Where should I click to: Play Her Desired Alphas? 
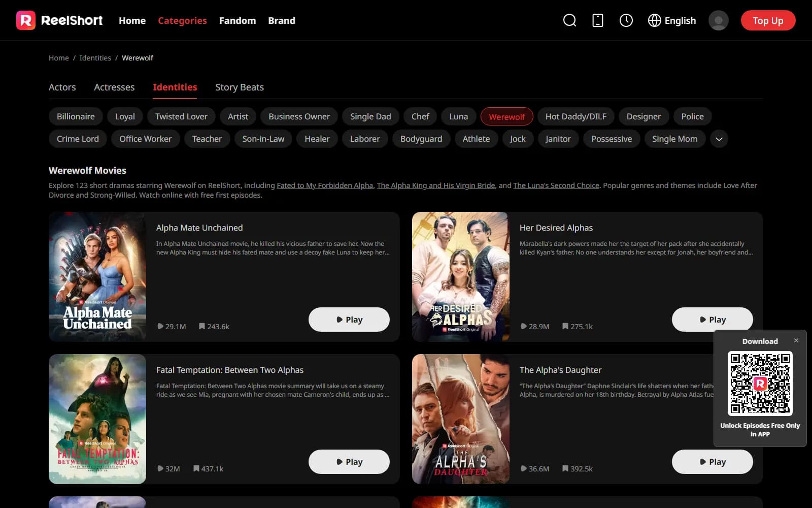(x=713, y=320)
